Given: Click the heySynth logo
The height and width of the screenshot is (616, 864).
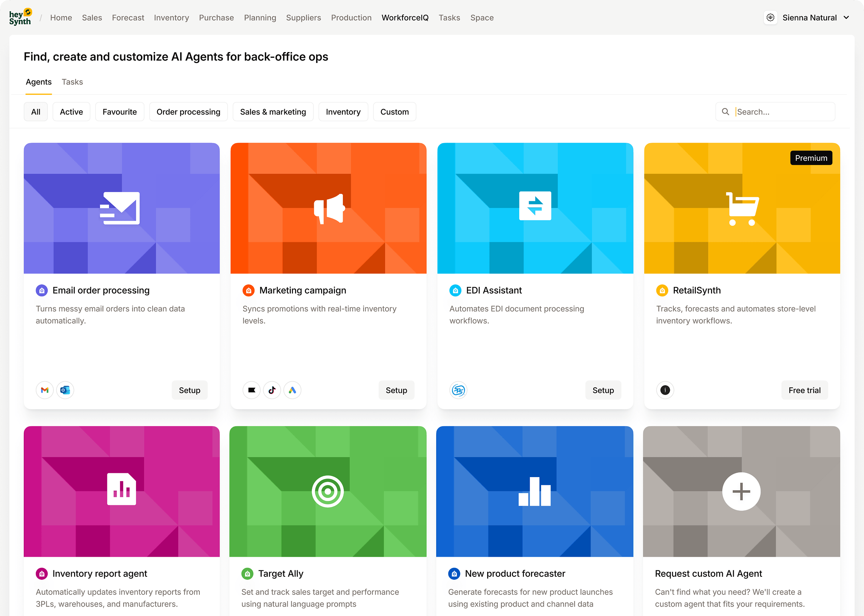Looking at the screenshot, I should tap(20, 16).
